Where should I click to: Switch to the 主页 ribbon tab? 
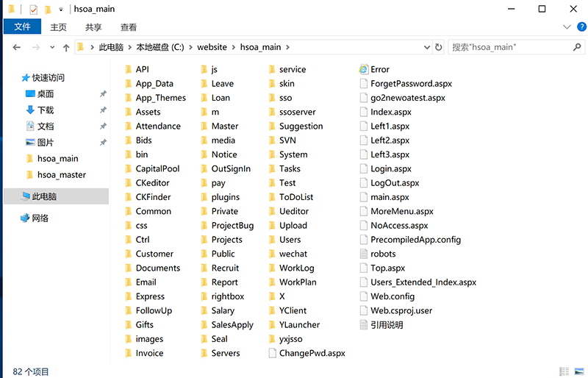point(58,27)
